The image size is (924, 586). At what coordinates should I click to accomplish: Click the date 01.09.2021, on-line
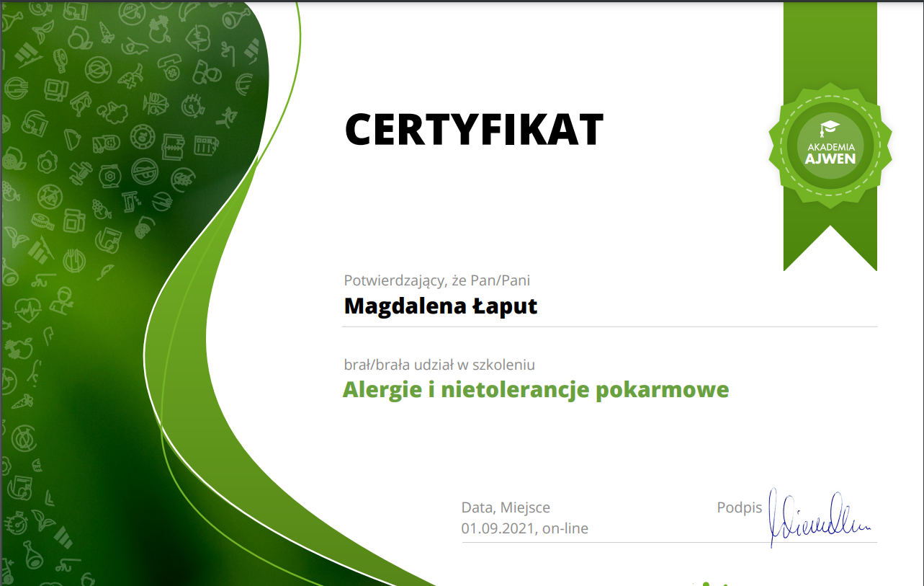point(524,528)
